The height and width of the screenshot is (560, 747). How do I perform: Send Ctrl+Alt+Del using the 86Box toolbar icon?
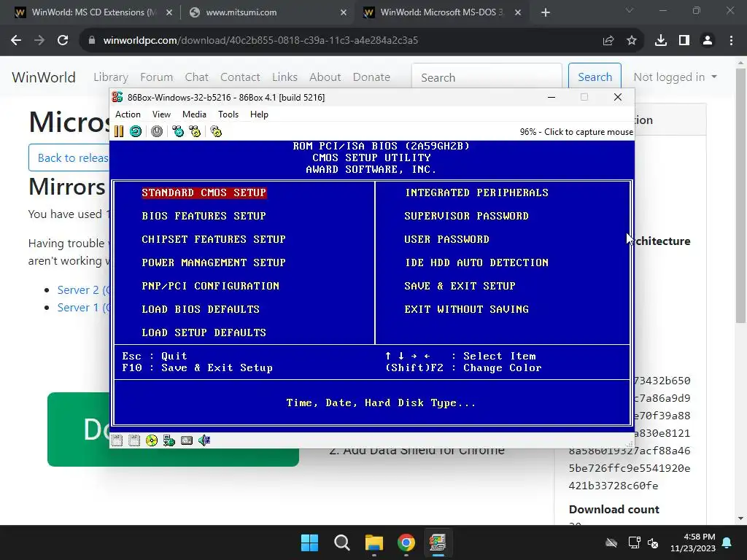pyautogui.click(x=178, y=131)
